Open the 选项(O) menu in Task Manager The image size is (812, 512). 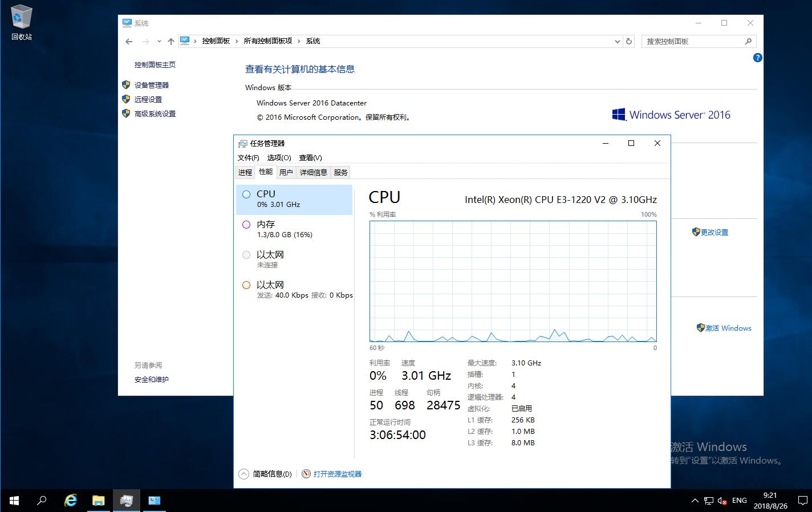pyautogui.click(x=279, y=158)
